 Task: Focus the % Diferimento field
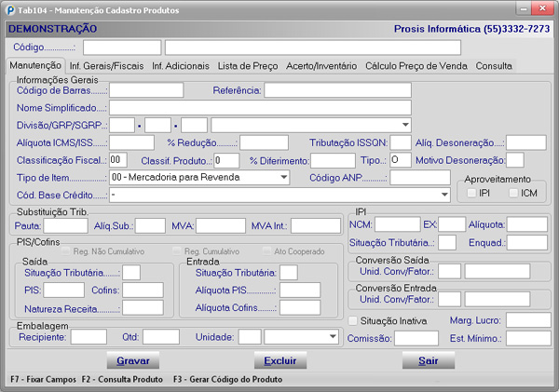point(333,161)
